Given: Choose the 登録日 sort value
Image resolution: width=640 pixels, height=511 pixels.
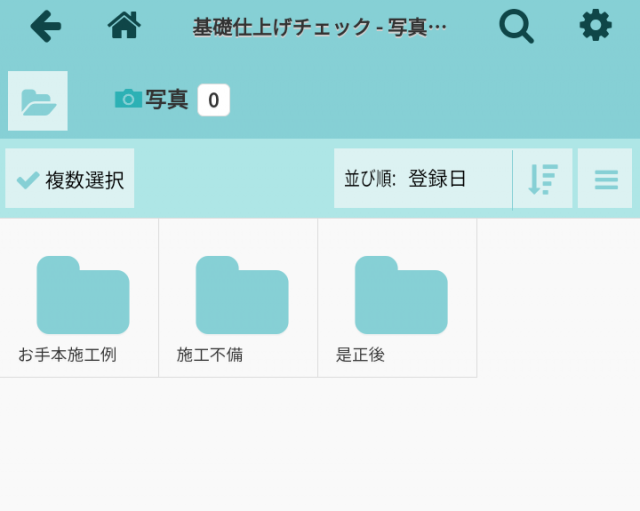Looking at the screenshot, I should [x=437, y=179].
